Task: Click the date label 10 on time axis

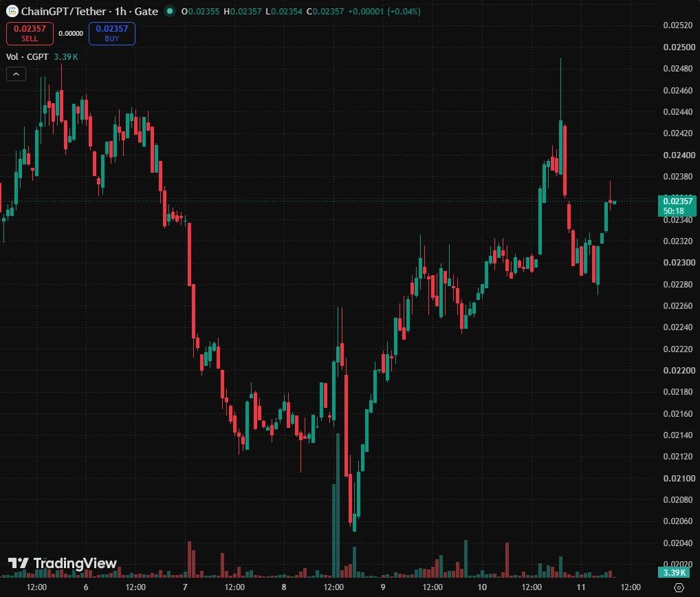Action: coord(482,587)
